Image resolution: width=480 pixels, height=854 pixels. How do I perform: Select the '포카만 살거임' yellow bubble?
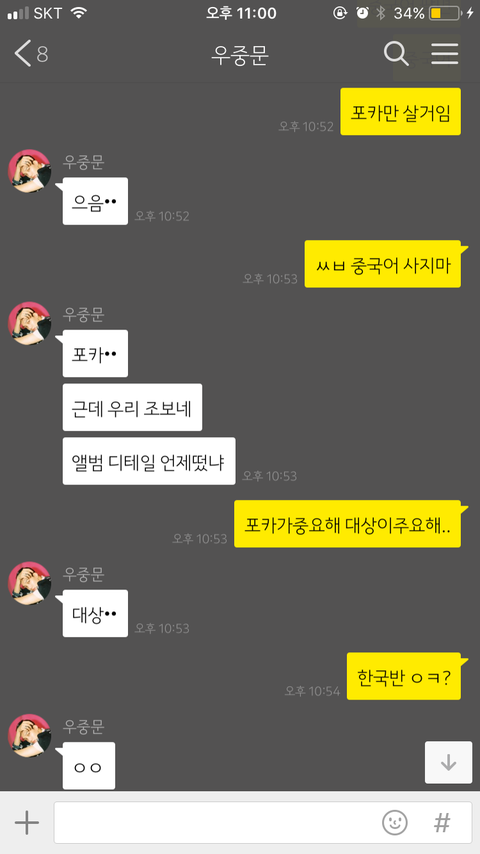[400, 112]
